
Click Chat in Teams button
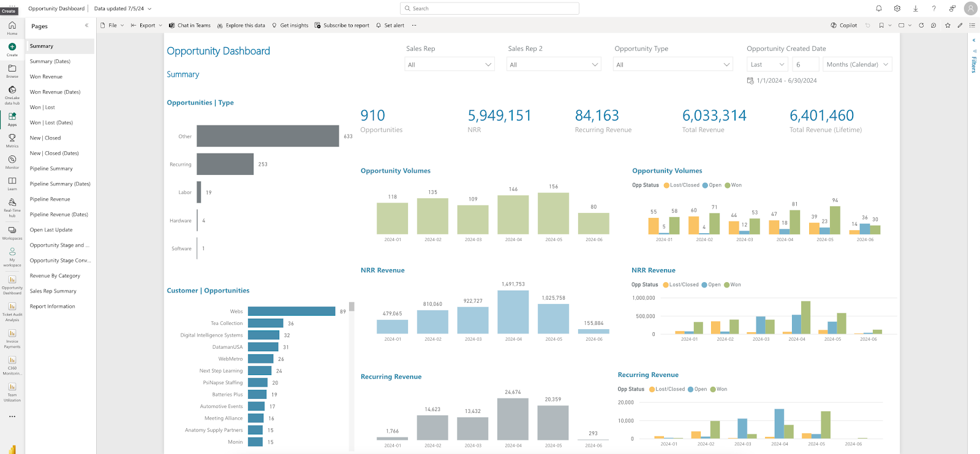click(x=190, y=25)
